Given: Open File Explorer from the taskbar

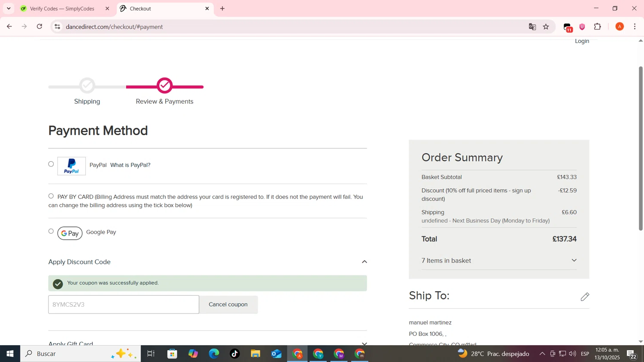Looking at the screenshot, I should (255, 354).
